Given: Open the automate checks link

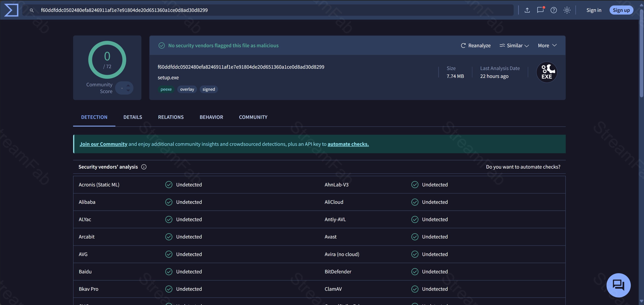Looking at the screenshot, I should (348, 144).
